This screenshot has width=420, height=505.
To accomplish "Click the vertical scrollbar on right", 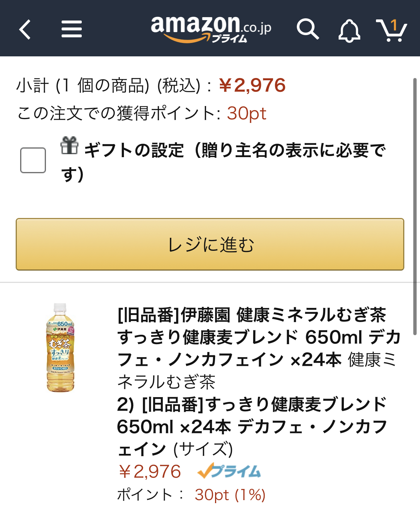I will 415,206.
